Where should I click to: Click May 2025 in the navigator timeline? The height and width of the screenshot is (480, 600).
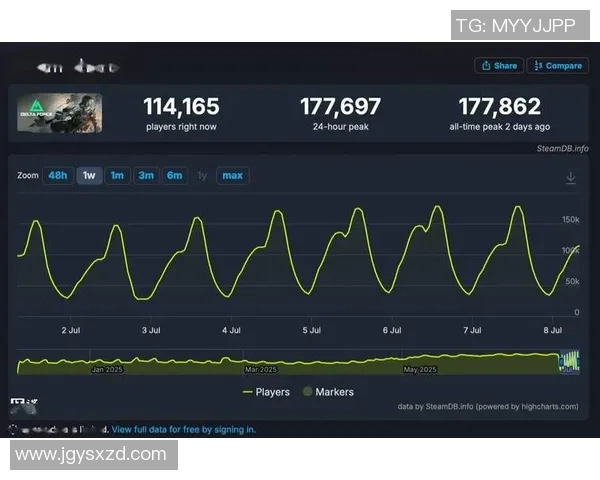419,369
